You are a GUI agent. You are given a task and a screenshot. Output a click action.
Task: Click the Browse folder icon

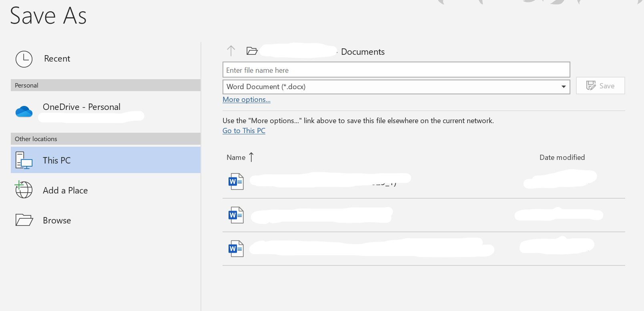click(x=24, y=220)
